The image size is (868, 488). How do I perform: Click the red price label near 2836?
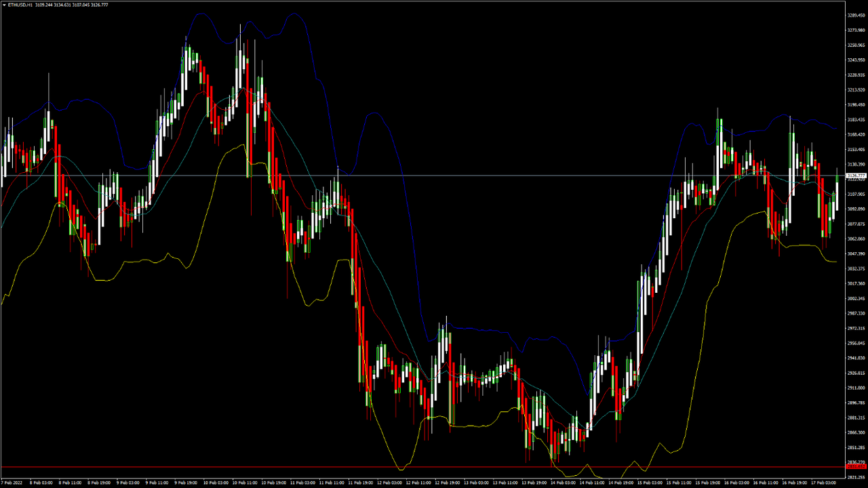857,466
